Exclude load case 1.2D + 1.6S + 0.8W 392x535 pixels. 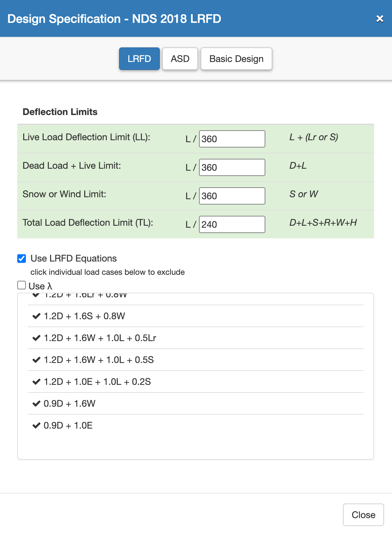pyautogui.click(x=84, y=316)
